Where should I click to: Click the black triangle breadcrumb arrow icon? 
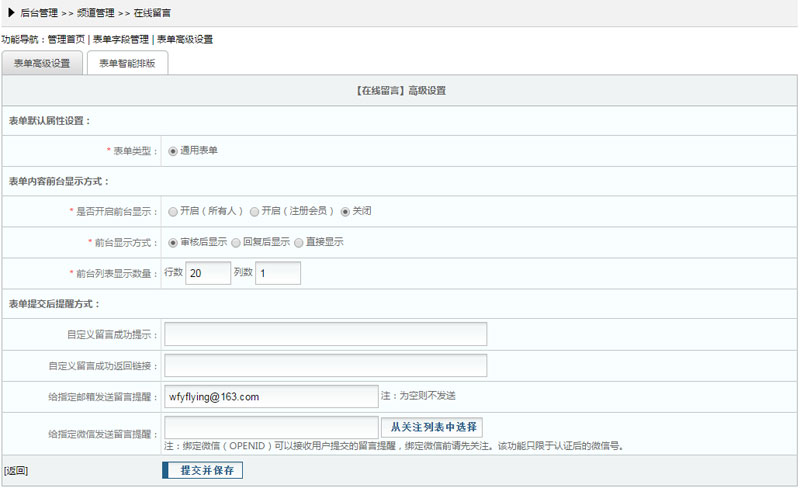tap(10, 11)
